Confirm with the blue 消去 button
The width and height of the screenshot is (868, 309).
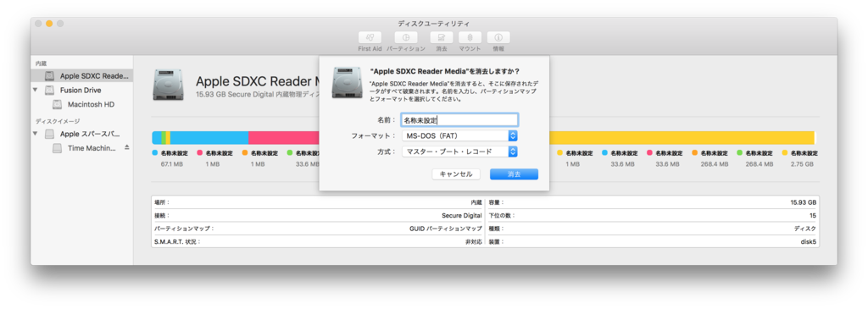point(514,174)
